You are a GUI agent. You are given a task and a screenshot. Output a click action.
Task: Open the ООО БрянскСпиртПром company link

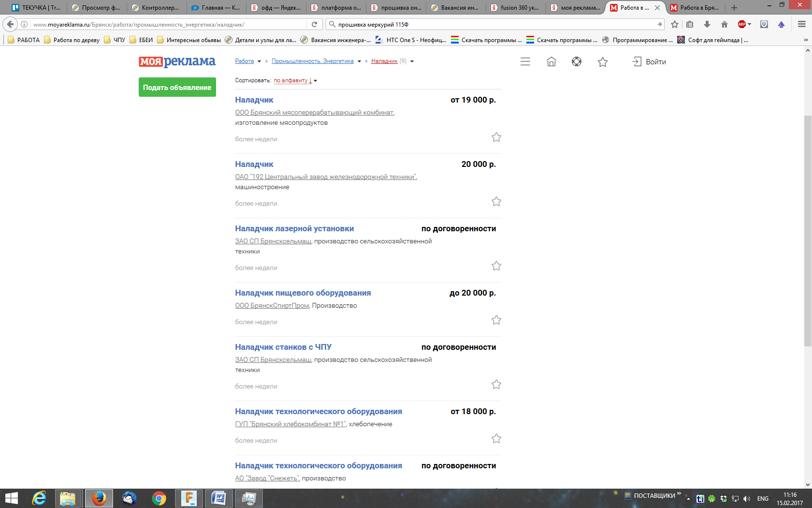pos(272,305)
